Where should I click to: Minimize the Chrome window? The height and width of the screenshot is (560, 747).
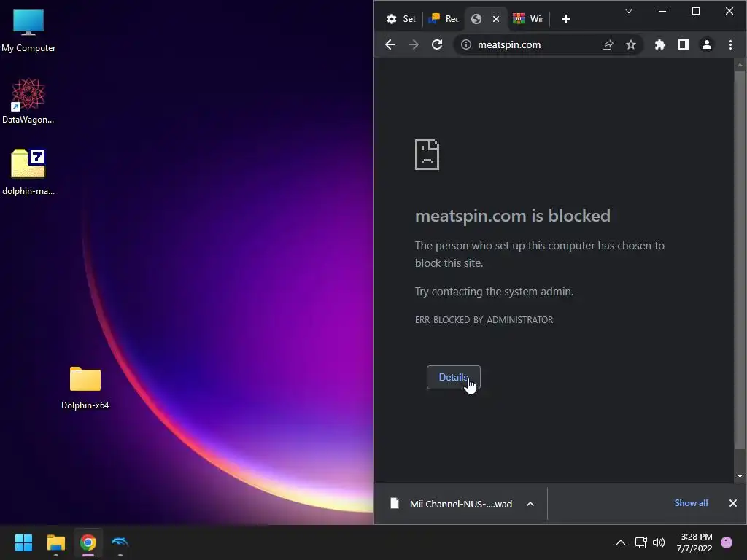click(662, 11)
